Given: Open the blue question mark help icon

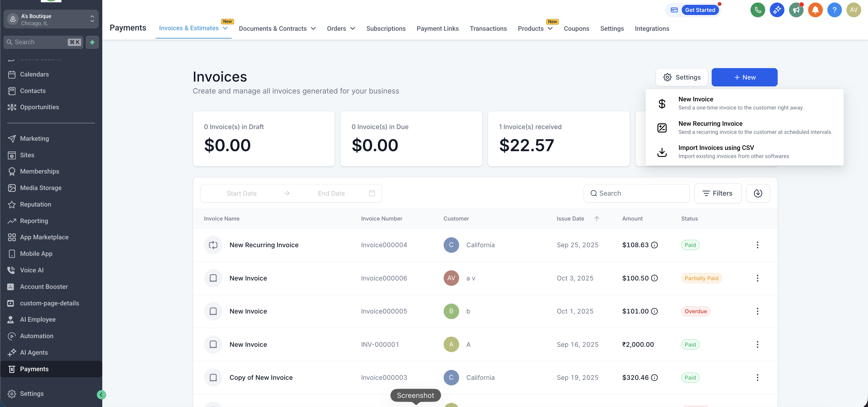Looking at the screenshot, I should coord(834,10).
